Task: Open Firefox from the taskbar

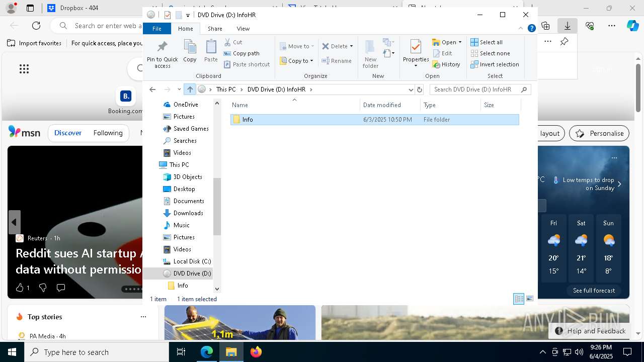Action: point(256,352)
